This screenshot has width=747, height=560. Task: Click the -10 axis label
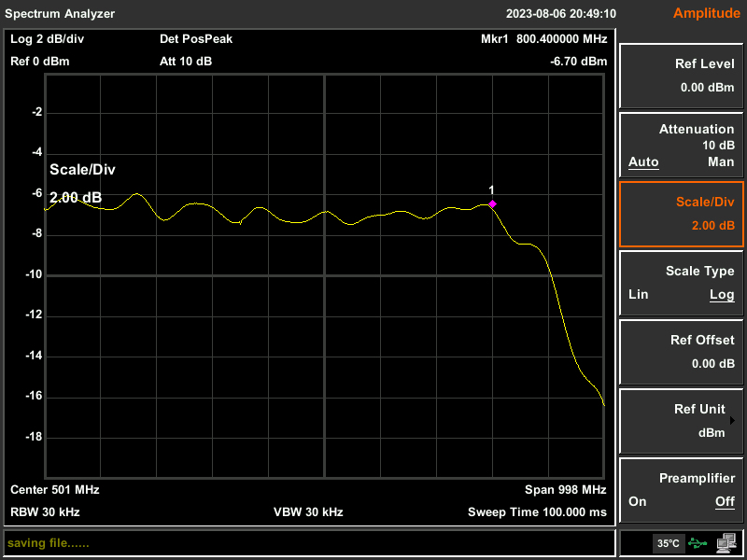click(33, 274)
